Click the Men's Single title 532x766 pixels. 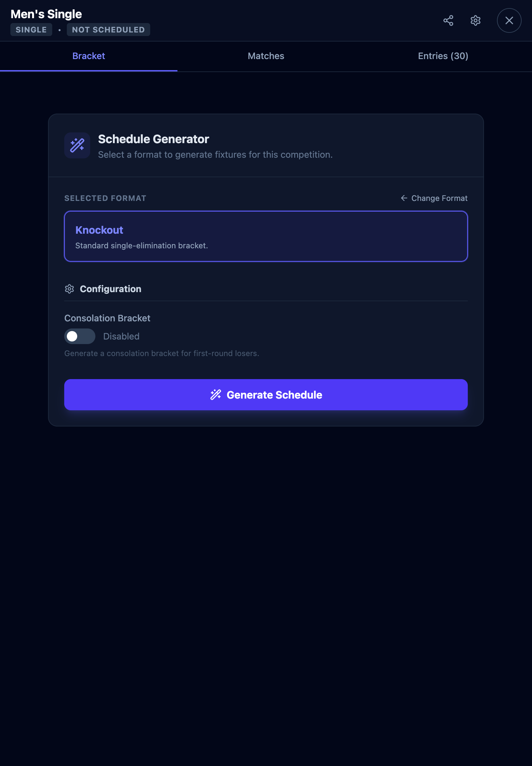(46, 14)
